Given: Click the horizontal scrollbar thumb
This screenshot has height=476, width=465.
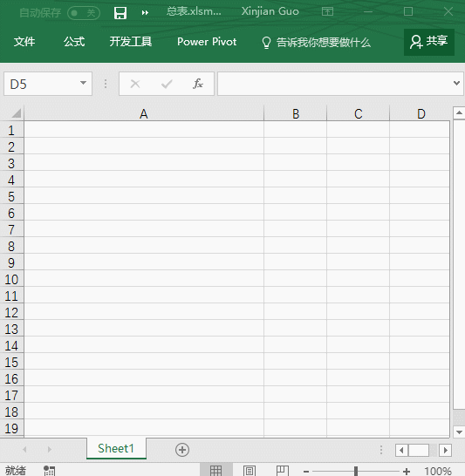Looking at the screenshot, I should click(419, 450).
